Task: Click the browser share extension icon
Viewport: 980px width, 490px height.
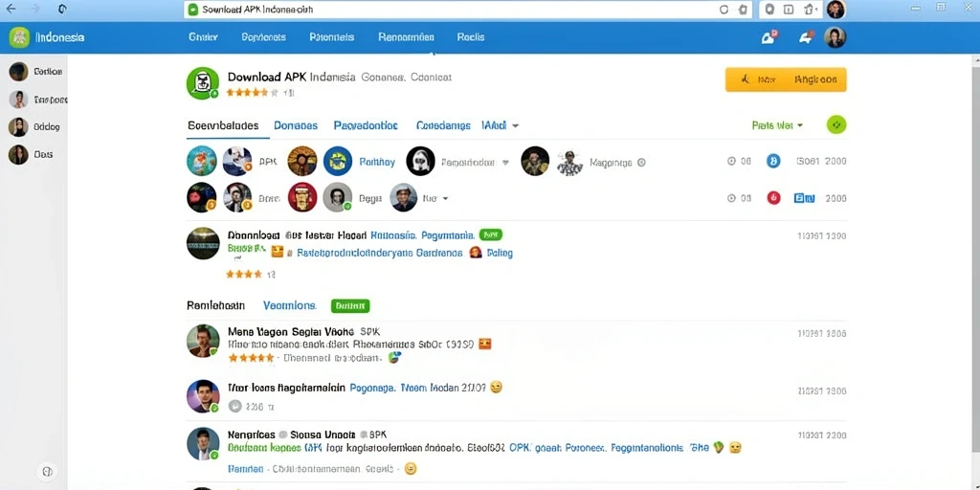Action: (x=810, y=10)
